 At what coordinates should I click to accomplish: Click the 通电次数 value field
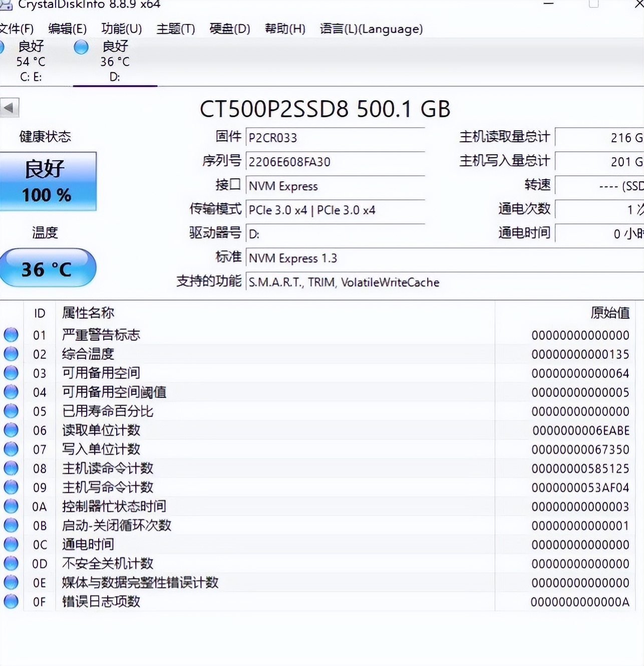point(599,210)
